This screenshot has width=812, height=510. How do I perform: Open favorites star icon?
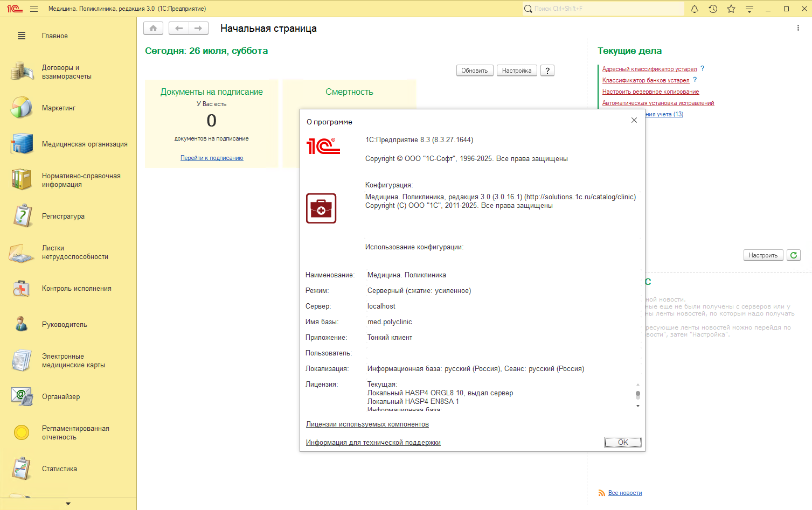(x=731, y=9)
